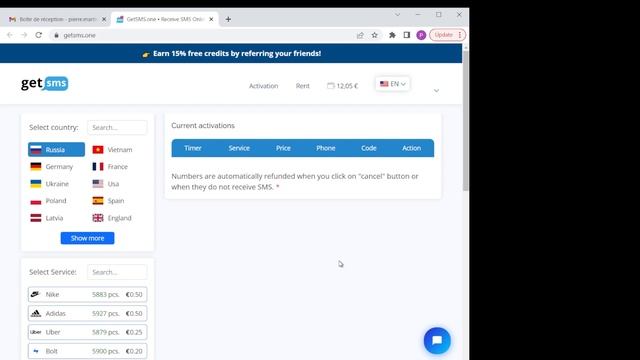Select the Nike service row
Viewport: 640px width, 360px height.
tap(87, 294)
